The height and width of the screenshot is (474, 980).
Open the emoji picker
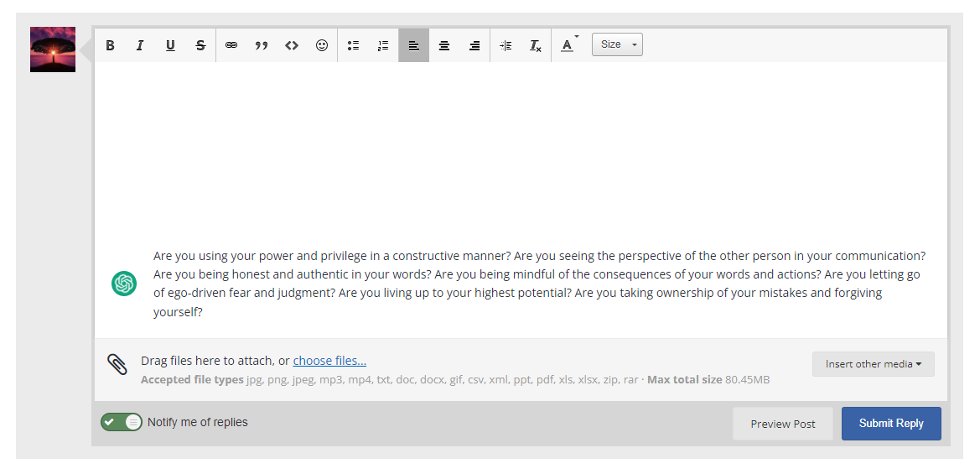coord(322,45)
